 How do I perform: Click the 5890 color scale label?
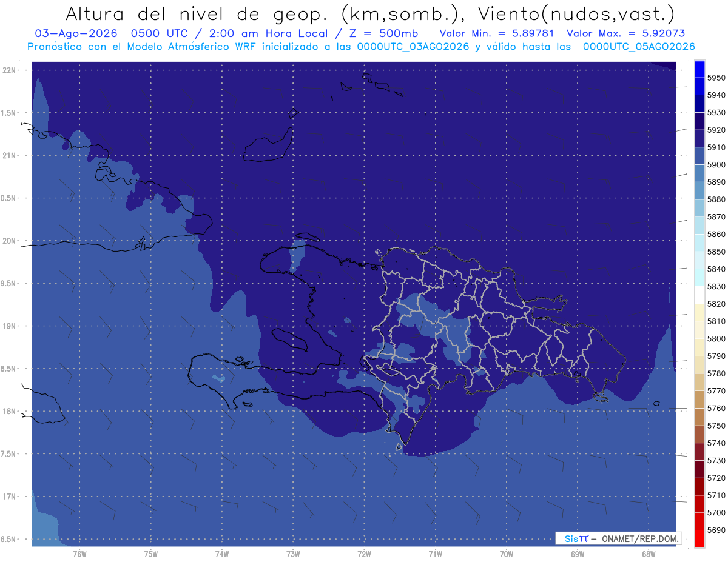(x=716, y=182)
